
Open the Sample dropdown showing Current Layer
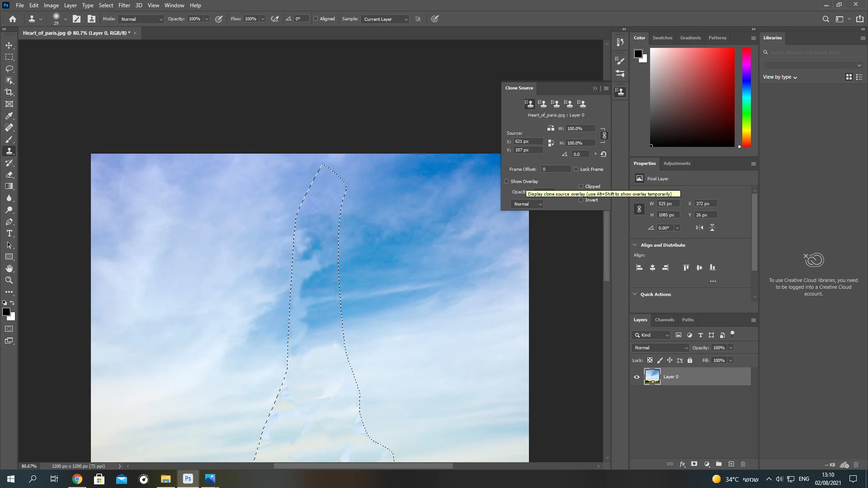coord(385,19)
